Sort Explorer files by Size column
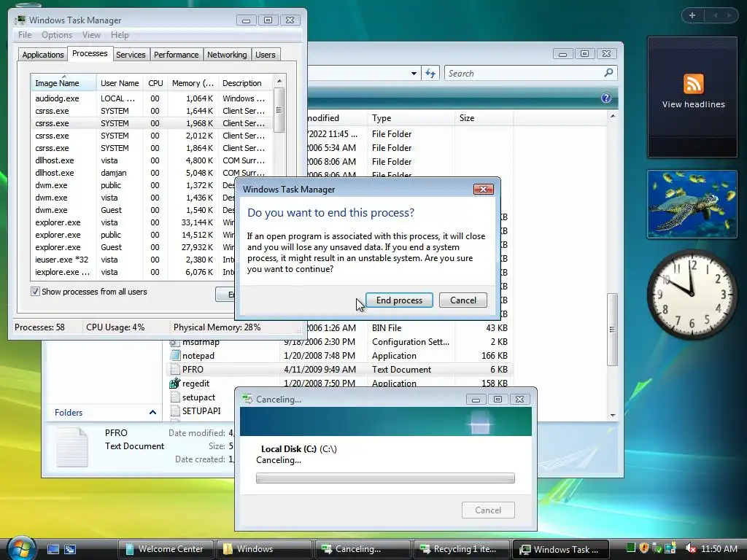Viewport: 747px width, 560px height. tap(484, 118)
